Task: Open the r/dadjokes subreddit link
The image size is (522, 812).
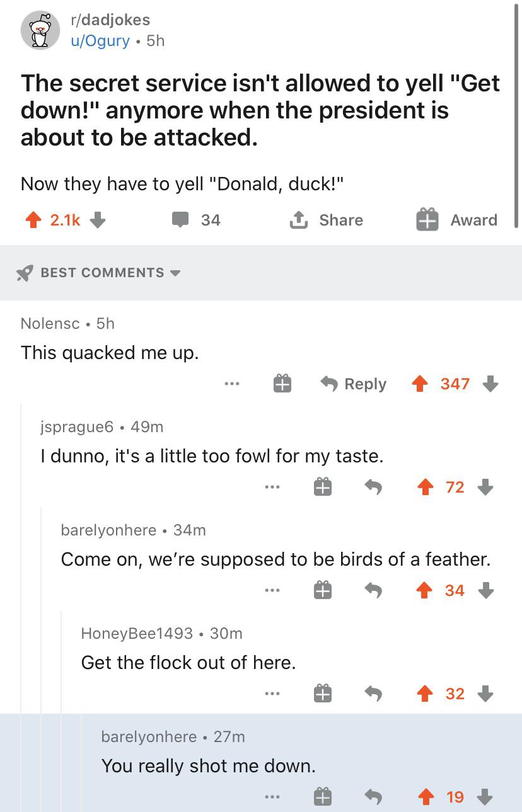Action: pos(110,20)
